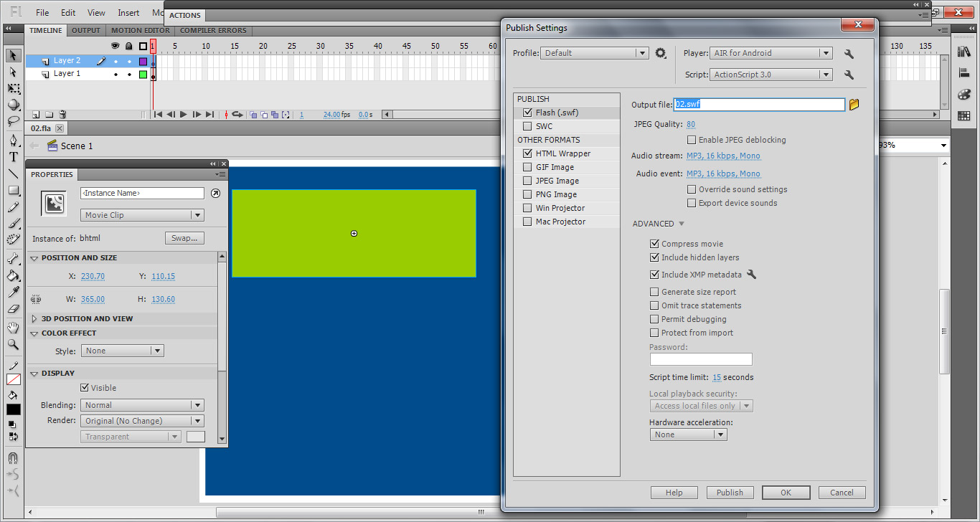Select the Pen tool

(x=13, y=141)
